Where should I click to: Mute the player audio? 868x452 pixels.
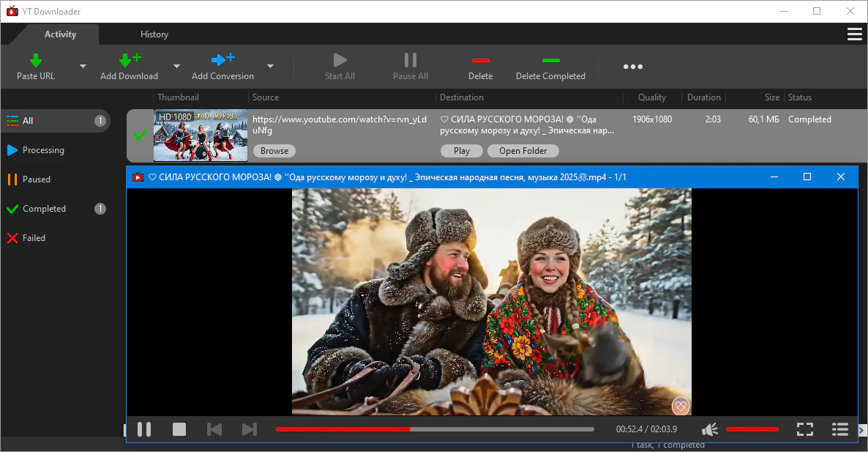coord(709,429)
